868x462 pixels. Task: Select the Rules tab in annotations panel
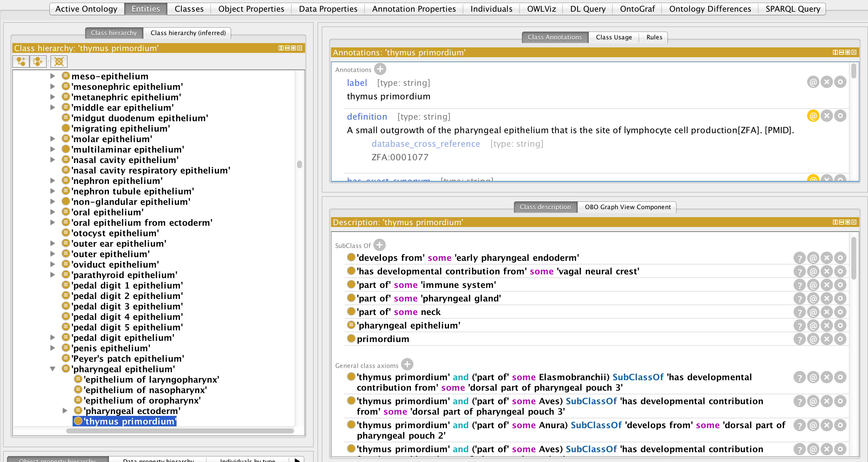(655, 37)
